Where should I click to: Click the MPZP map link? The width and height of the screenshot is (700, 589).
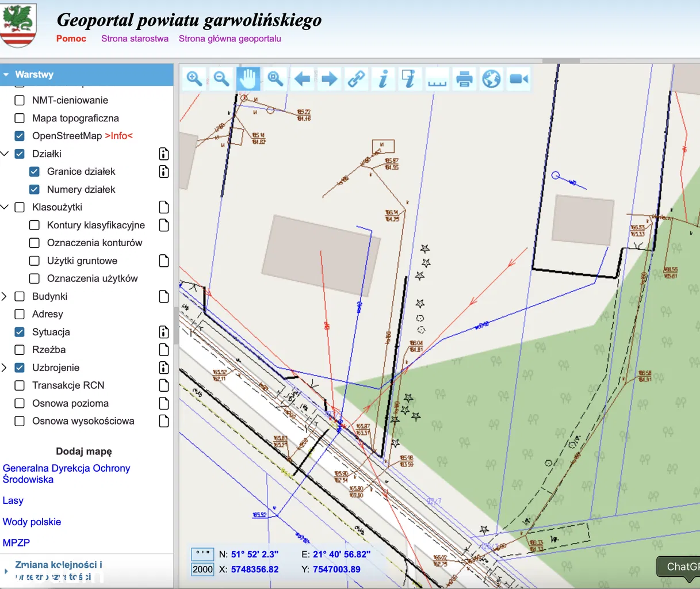pyautogui.click(x=16, y=542)
